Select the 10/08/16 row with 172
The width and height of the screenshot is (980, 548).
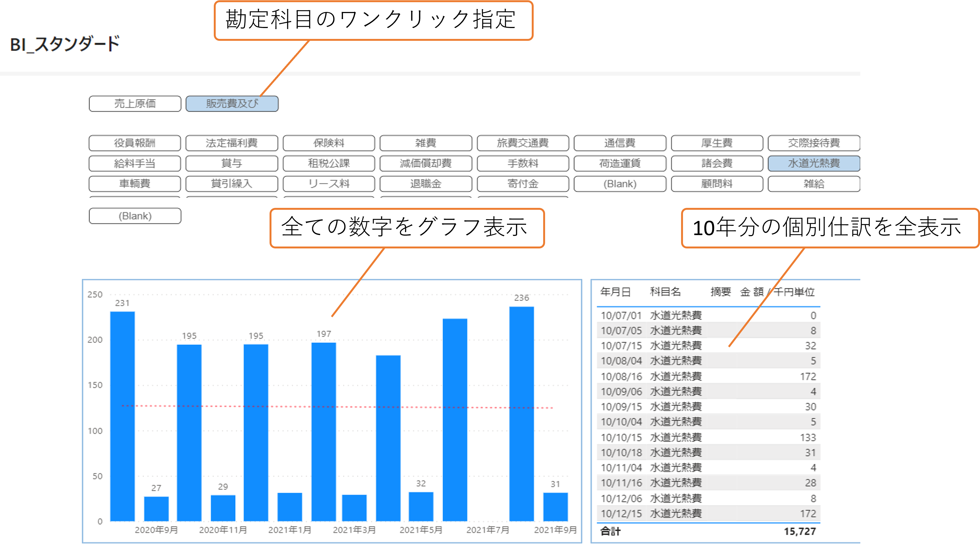point(708,376)
